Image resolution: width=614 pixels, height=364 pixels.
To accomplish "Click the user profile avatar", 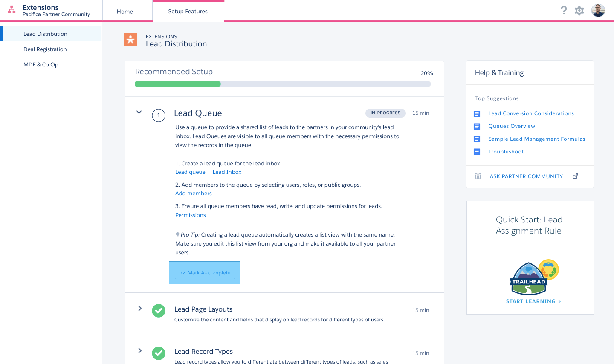I will (x=598, y=10).
